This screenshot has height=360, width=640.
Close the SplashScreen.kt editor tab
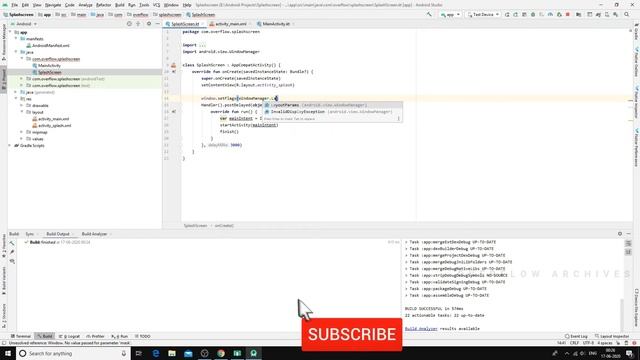coord(203,24)
